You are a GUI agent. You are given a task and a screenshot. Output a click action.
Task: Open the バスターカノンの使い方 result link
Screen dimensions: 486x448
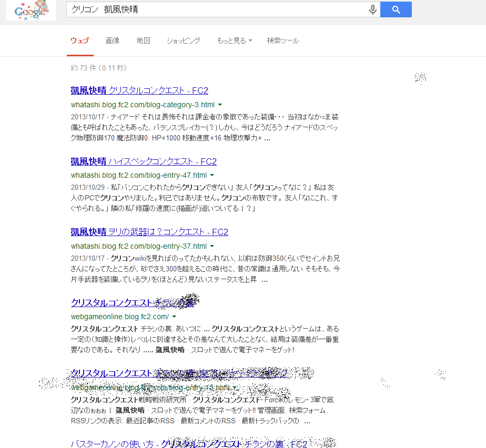point(189,444)
